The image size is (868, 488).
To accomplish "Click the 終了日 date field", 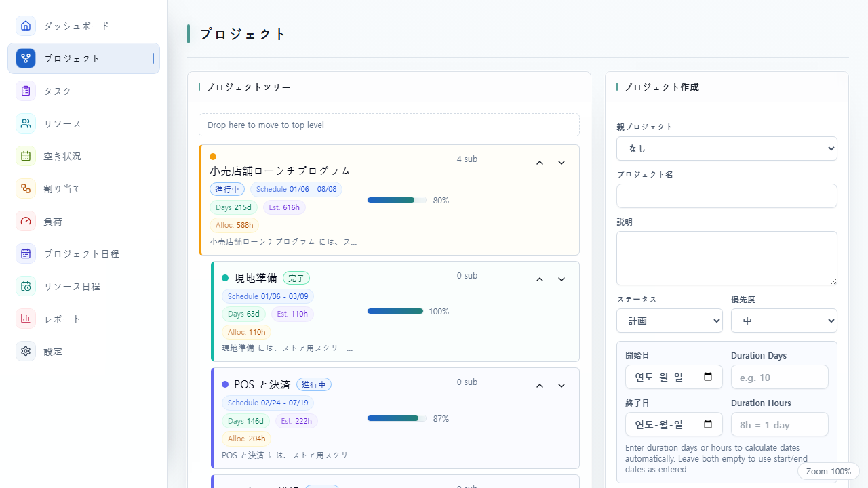I will point(674,424).
